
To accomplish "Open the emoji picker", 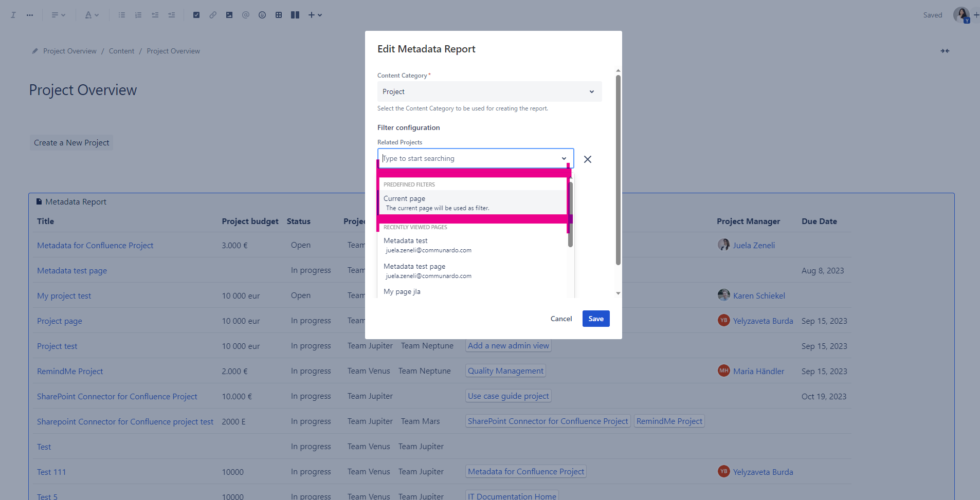I will point(262,15).
